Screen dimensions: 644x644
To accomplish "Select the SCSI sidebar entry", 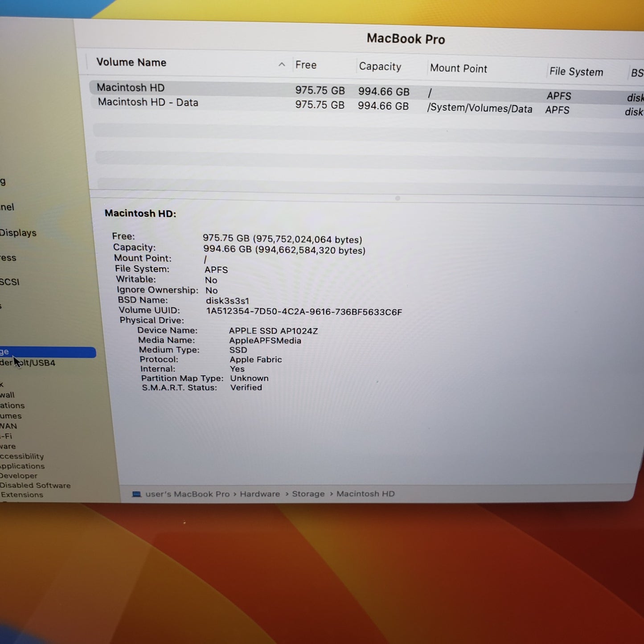I will point(10,282).
